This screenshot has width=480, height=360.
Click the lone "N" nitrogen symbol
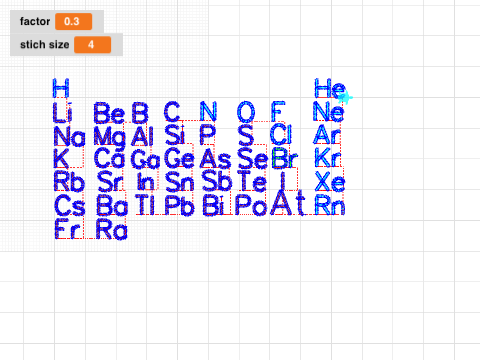point(208,111)
